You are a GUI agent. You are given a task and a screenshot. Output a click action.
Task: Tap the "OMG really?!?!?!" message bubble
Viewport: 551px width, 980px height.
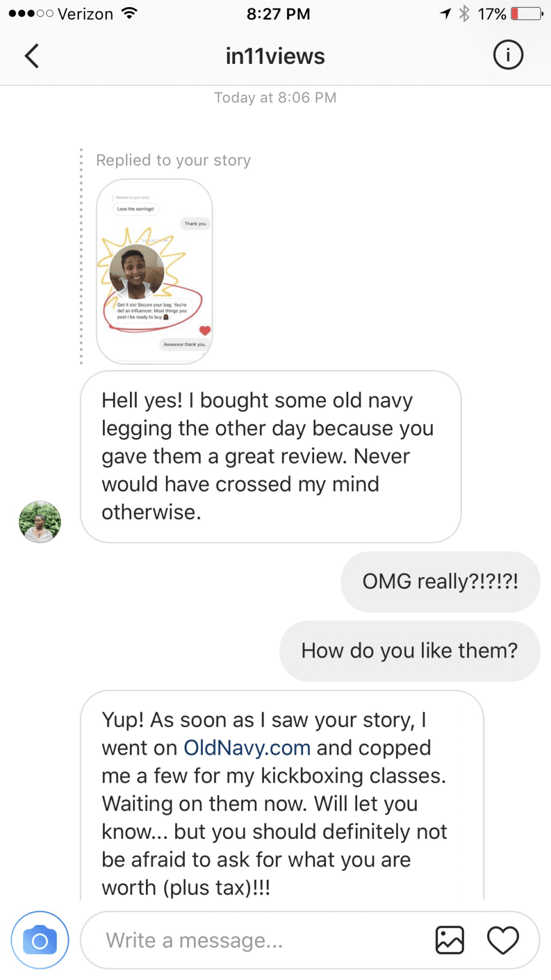(440, 581)
